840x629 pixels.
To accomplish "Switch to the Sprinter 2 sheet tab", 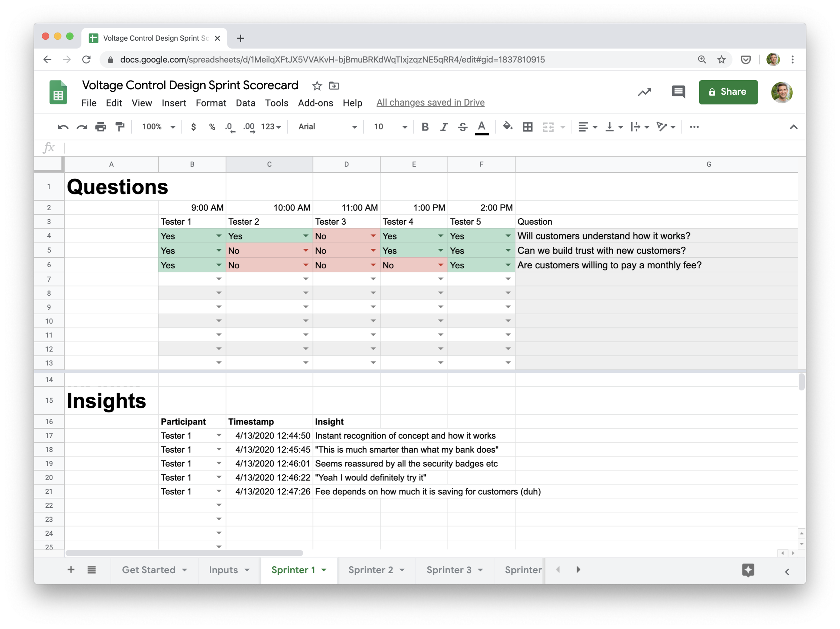I will [371, 570].
